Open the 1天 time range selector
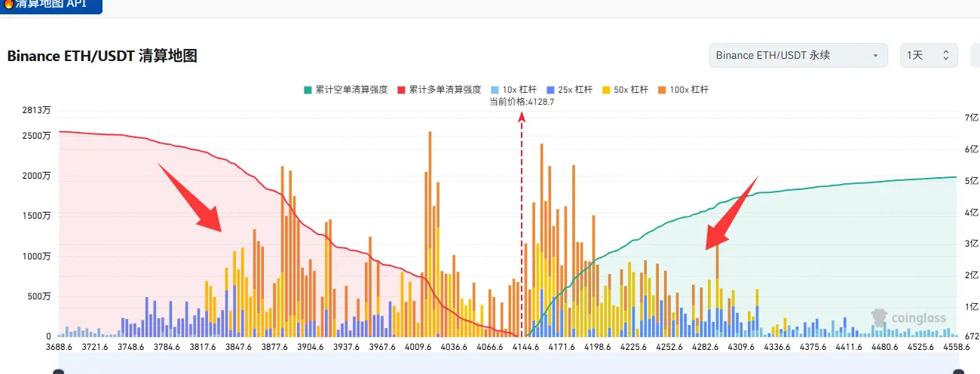This screenshot has width=980, height=374. click(x=929, y=55)
